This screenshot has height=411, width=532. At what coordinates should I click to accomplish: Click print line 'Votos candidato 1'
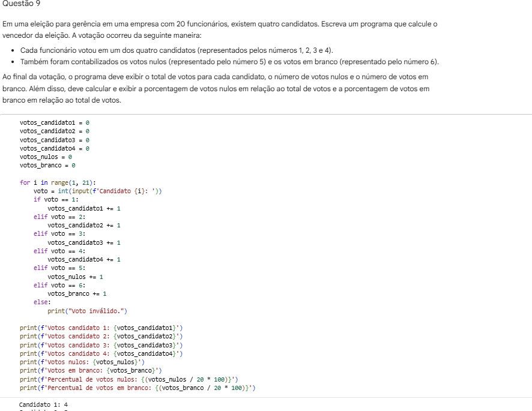click(101, 328)
